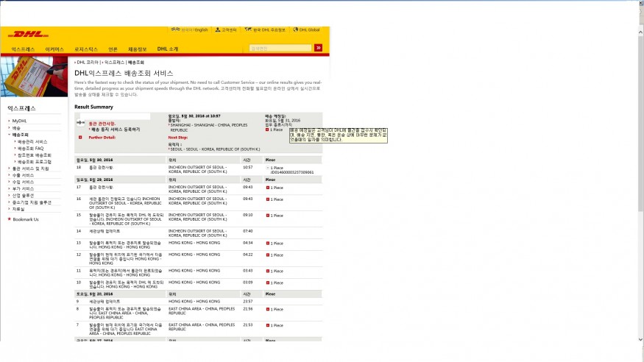Click 배송 통지 서비스 등록하기 link
This screenshot has height=362, width=644.
(116, 129)
